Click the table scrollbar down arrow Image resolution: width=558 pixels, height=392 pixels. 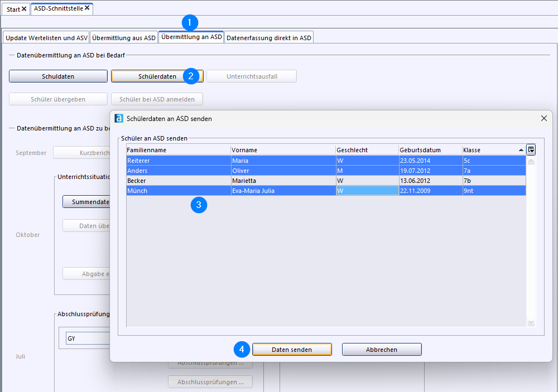(531, 322)
